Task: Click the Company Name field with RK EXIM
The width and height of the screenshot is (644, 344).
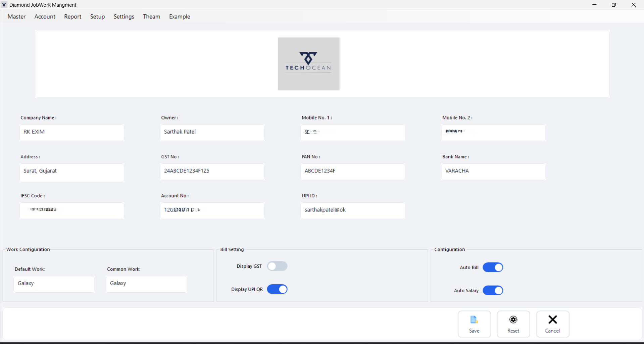Action: (72, 133)
